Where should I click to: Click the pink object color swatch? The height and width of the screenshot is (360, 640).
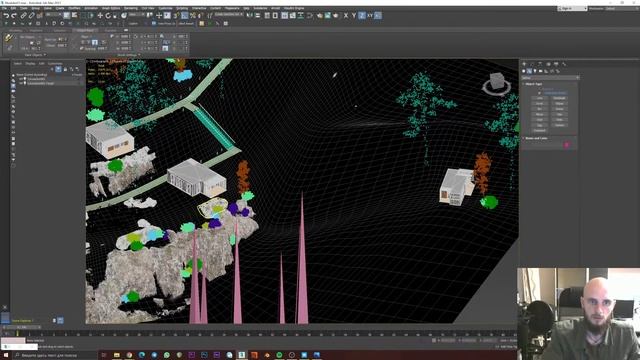point(566,145)
